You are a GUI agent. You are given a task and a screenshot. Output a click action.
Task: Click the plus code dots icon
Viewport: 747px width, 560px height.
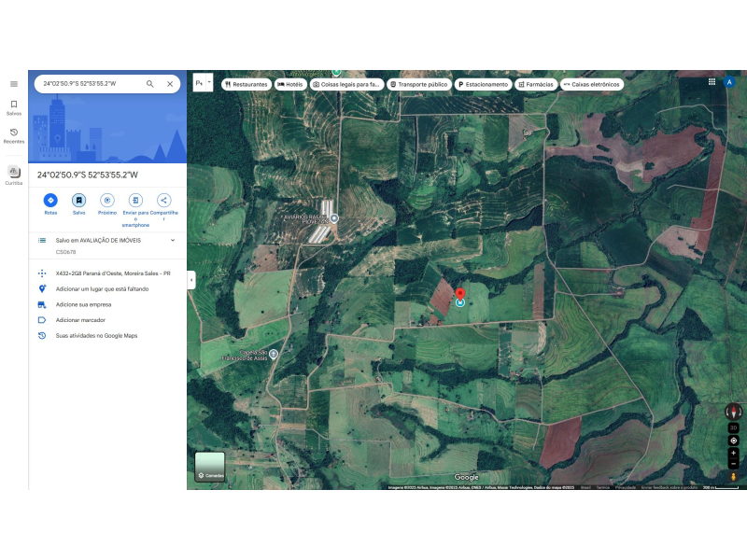(x=42, y=273)
